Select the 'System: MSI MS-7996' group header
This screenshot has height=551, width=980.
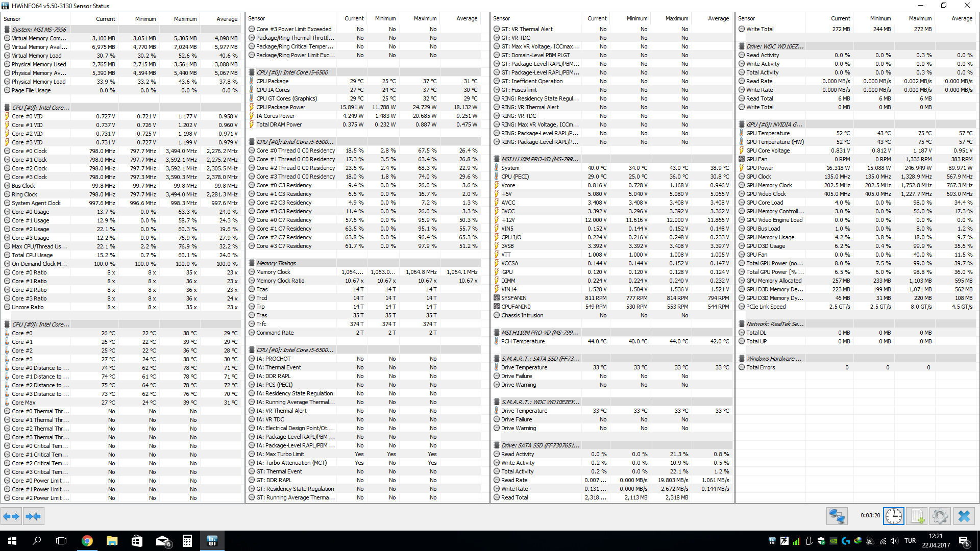(121, 30)
